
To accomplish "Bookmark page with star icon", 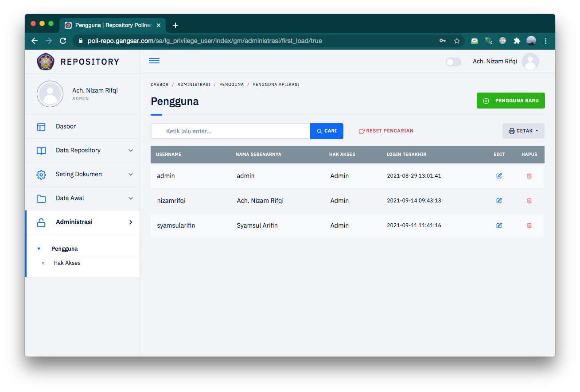I will pos(457,41).
